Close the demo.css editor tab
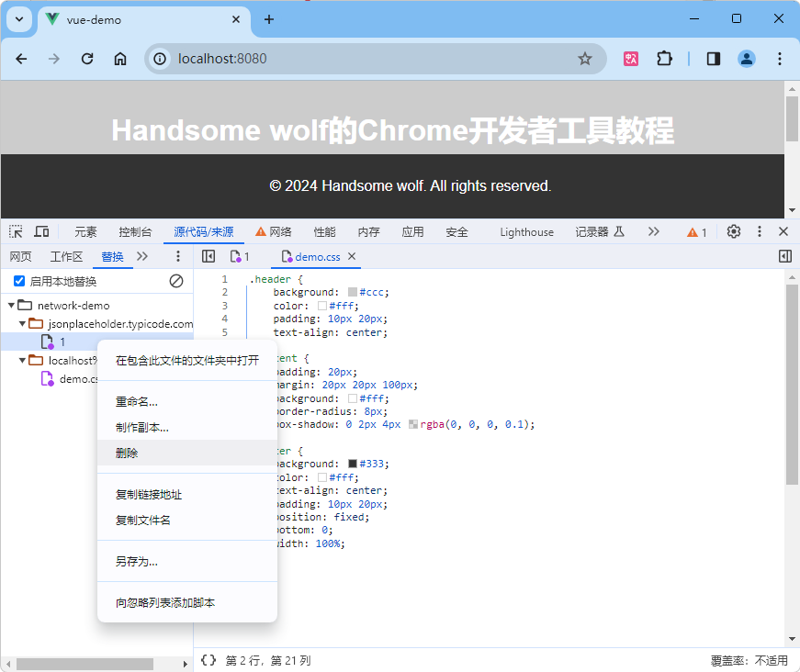Image resolution: width=800 pixels, height=672 pixels. (352, 256)
